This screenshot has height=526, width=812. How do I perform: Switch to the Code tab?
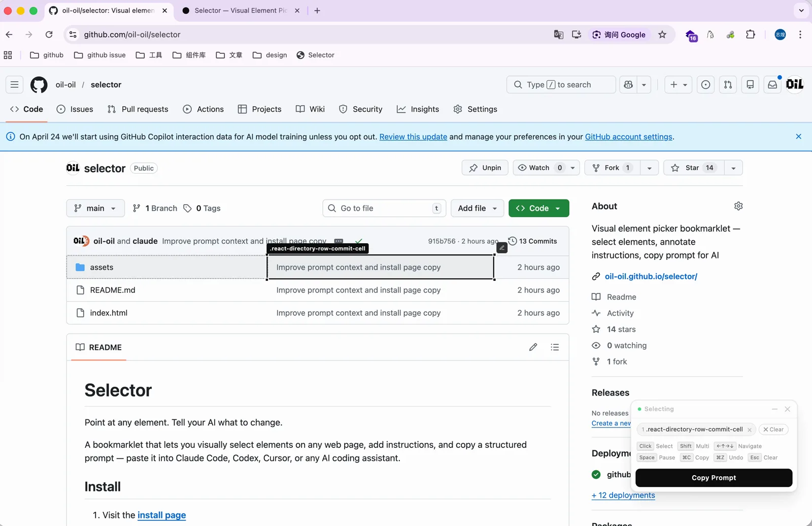(26, 109)
